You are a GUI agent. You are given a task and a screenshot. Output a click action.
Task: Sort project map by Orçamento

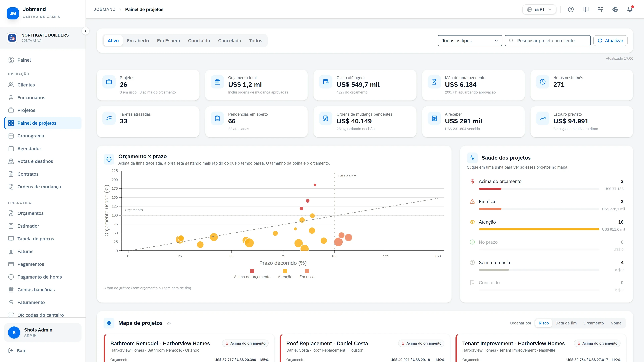pos(593,323)
